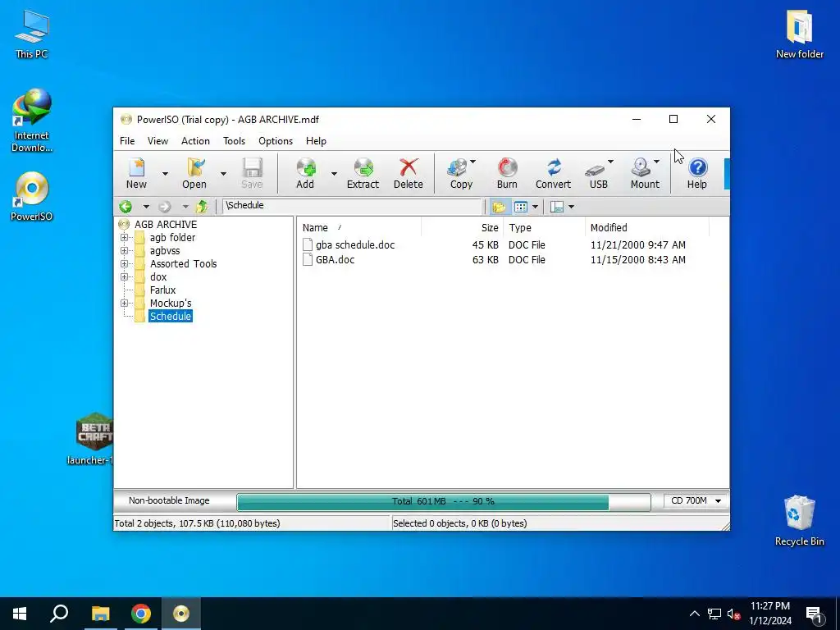
Task: Open Chrome from the taskbar
Action: tap(141, 614)
